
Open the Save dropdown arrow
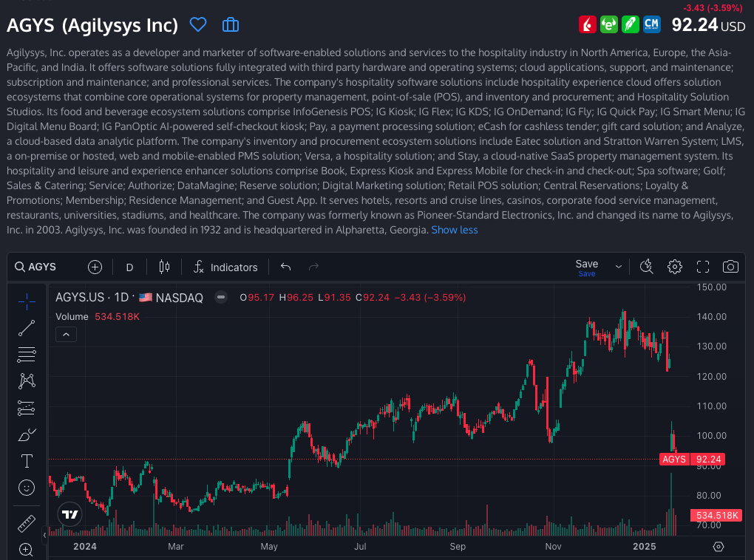tap(618, 266)
